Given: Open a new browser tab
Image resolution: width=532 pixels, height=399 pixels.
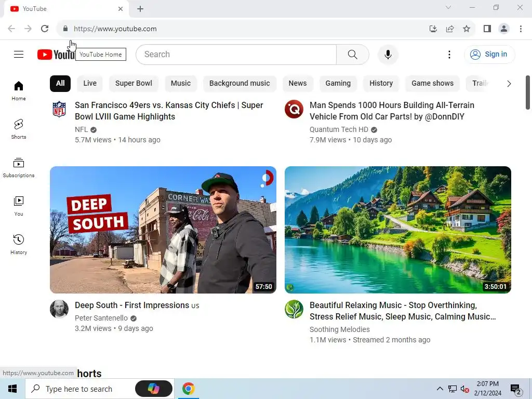Looking at the screenshot, I should coord(140,9).
